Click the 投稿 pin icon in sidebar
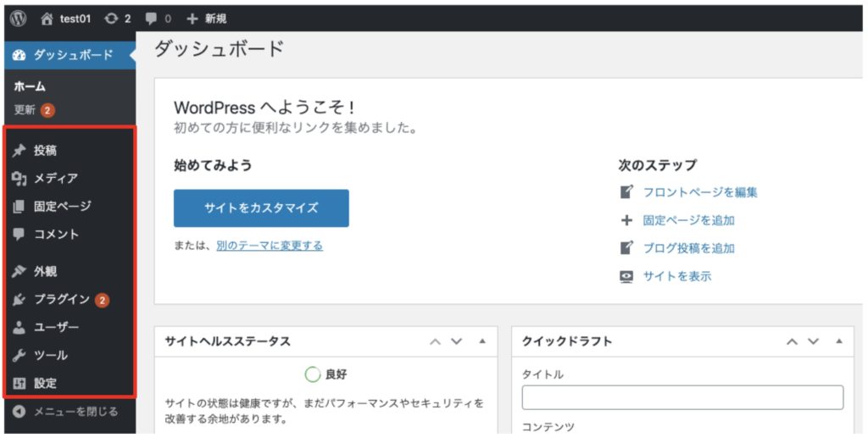The height and width of the screenshot is (438, 868). [19, 151]
